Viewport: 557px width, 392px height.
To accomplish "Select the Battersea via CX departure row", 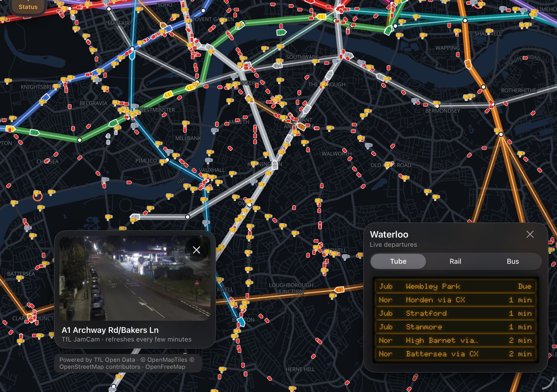I will pyautogui.click(x=455, y=354).
